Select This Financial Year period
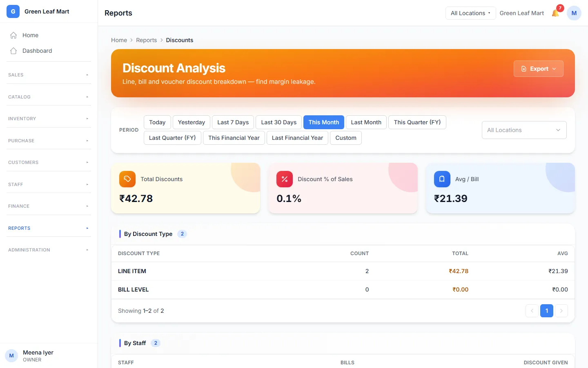 (234, 138)
